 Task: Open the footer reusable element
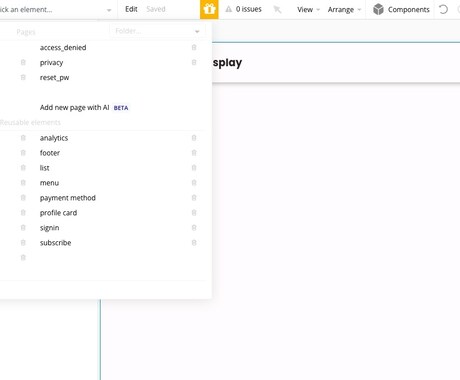point(50,153)
